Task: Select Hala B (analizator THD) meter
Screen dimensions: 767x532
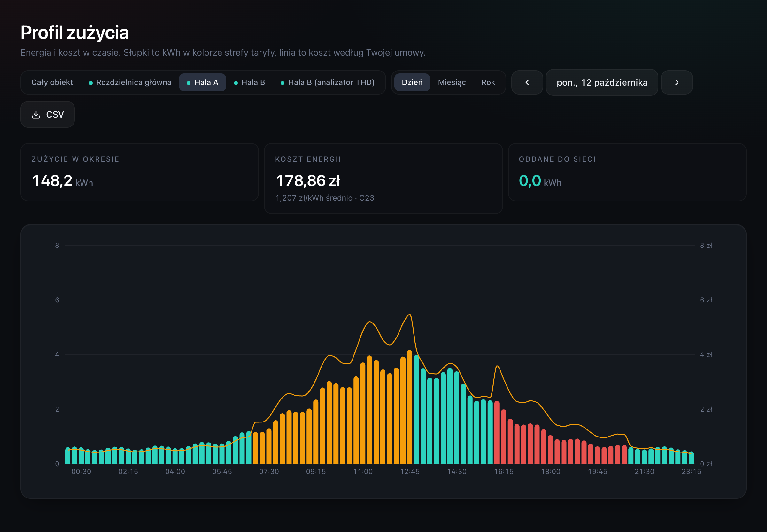Action: click(x=328, y=82)
